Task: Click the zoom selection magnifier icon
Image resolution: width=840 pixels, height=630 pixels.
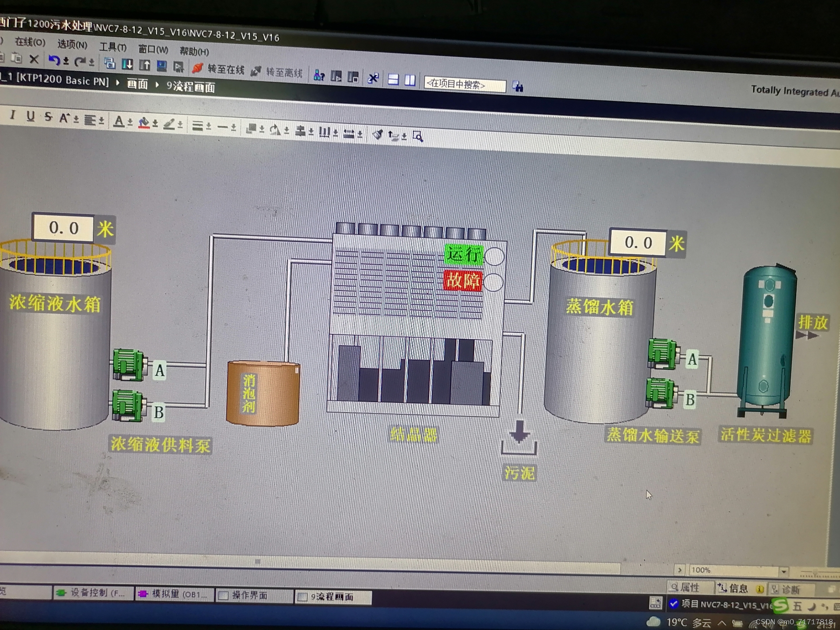Action: [x=418, y=136]
